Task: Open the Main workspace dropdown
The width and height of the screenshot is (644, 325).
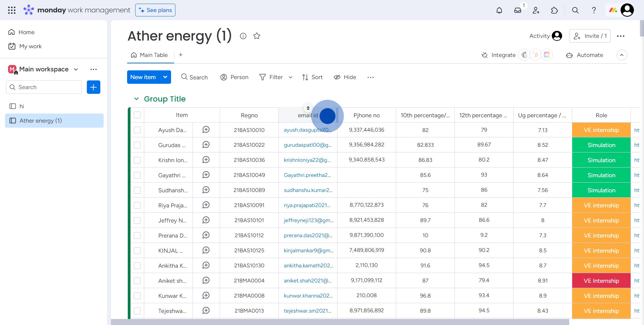Action: [x=76, y=69]
